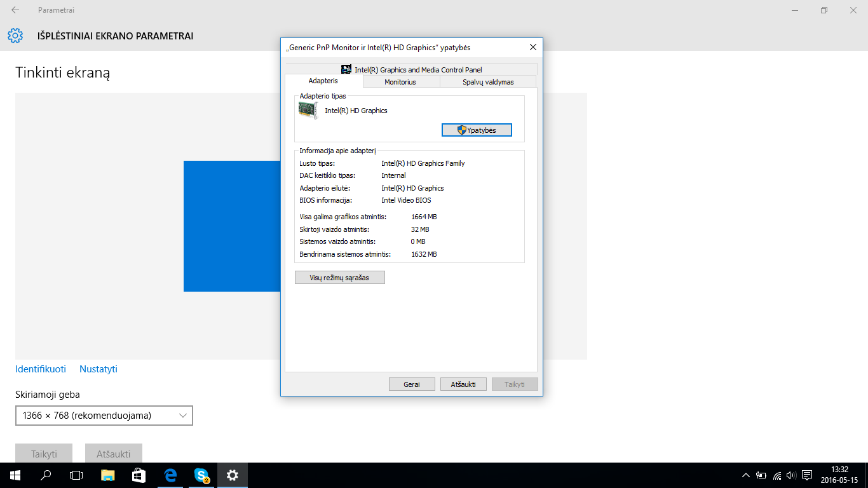Open Task View from the taskbar
The image size is (868, 488).
(x=76, y=475)
